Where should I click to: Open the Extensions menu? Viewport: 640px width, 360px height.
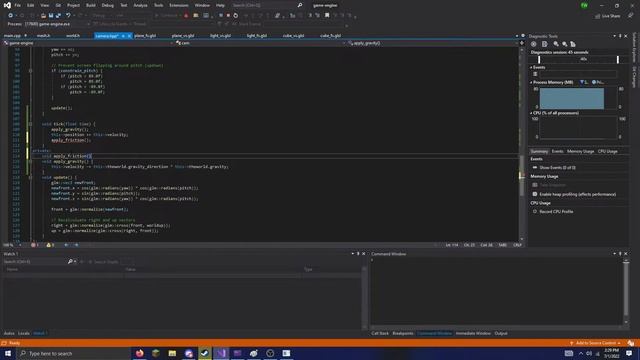(179, 5)
